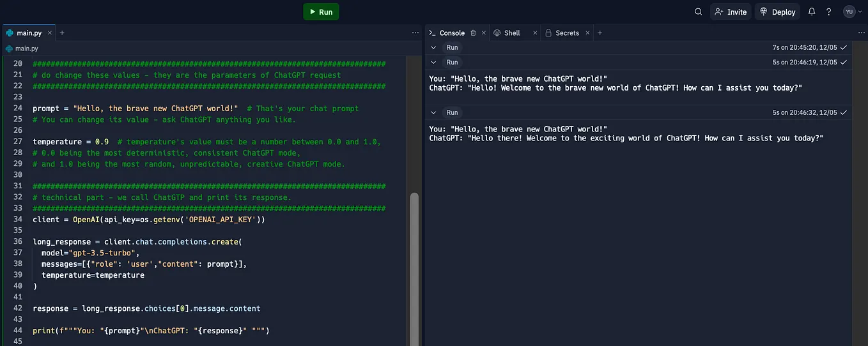This screenshot has width=868, height=346.
Task: Collapse the 20:46:32 run entry
Action: pos(433,112)
